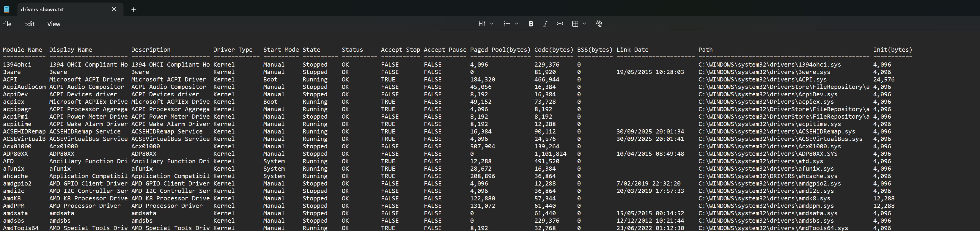
Task: Insert a hyperlink with the link icon
Action: click(560, 23)
